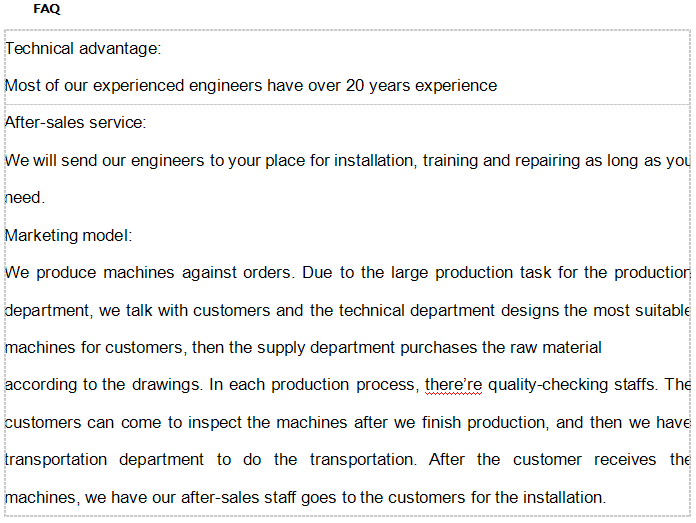Screen dimensions: 696x523
Task: Click the 'Marketing model:' heading
Action: tap(68, 235)
